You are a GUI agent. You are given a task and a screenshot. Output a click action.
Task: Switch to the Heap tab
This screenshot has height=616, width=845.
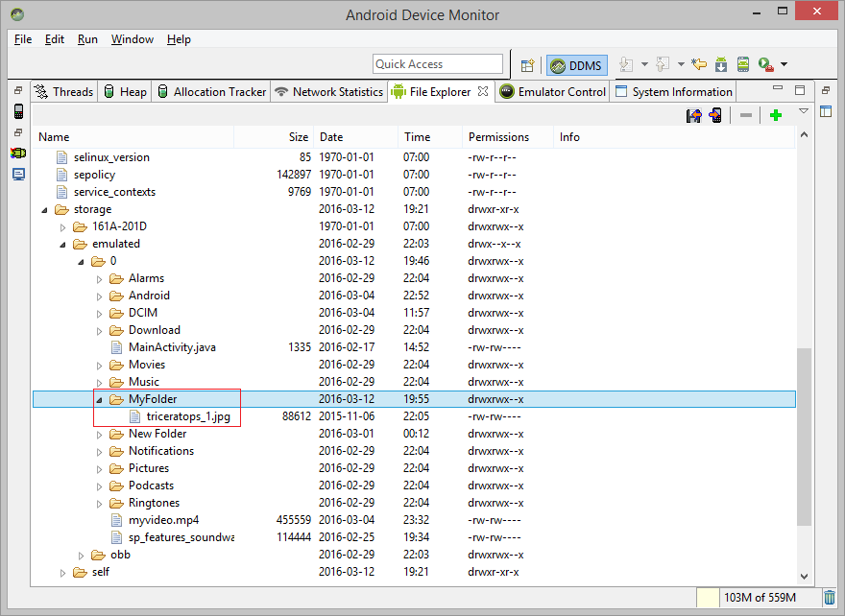pos(125,91)
